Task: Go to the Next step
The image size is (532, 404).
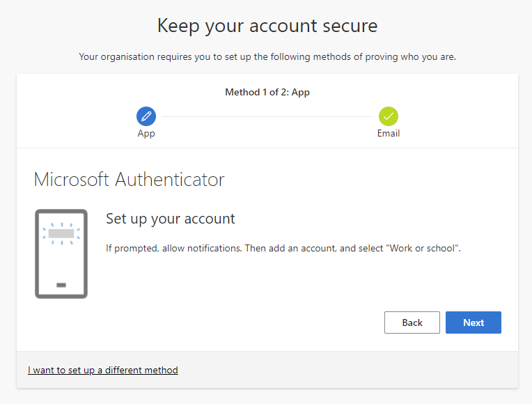Action: click(474, 323)
